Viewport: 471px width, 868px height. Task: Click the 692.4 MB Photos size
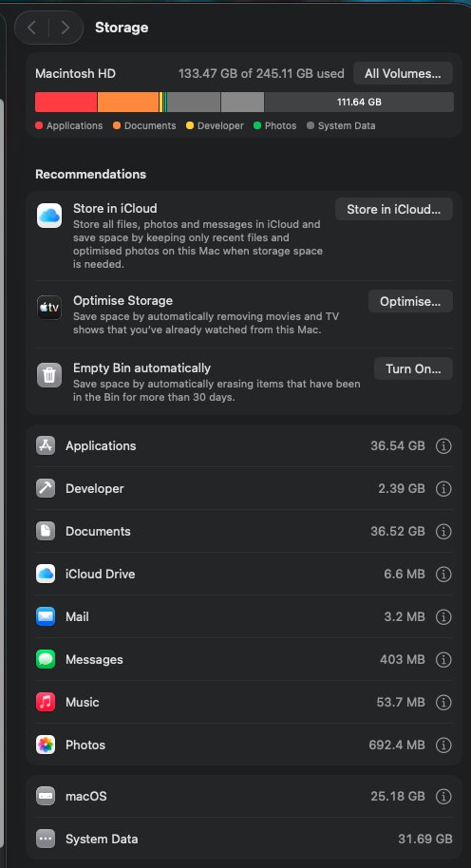coord(397,745)
